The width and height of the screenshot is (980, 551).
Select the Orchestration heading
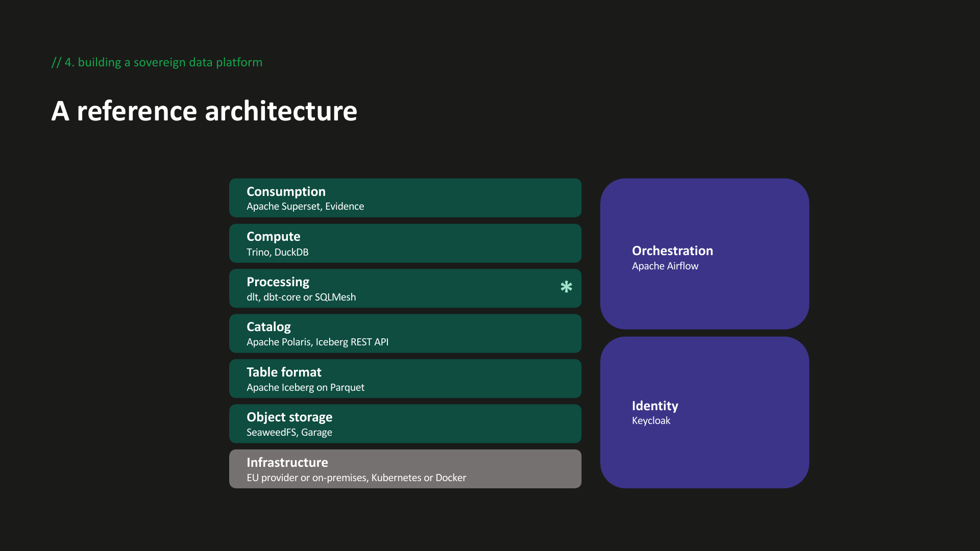[x=672, y=251]
